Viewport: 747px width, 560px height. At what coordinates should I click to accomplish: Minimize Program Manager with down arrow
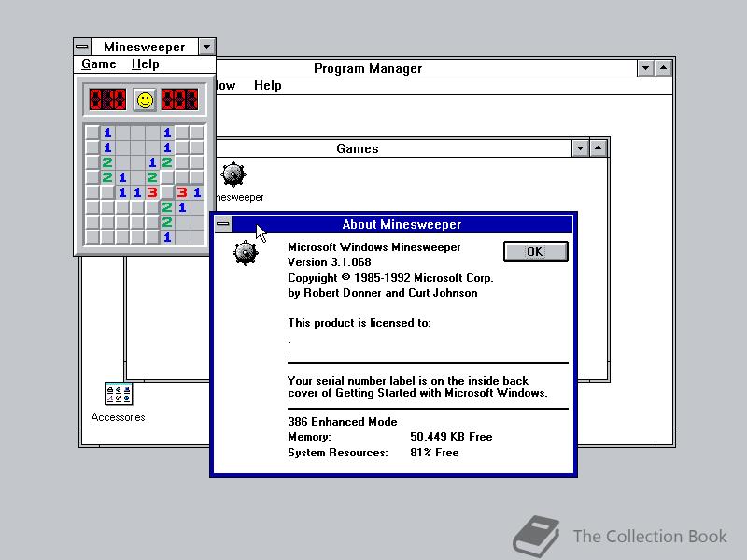[645, 68]
